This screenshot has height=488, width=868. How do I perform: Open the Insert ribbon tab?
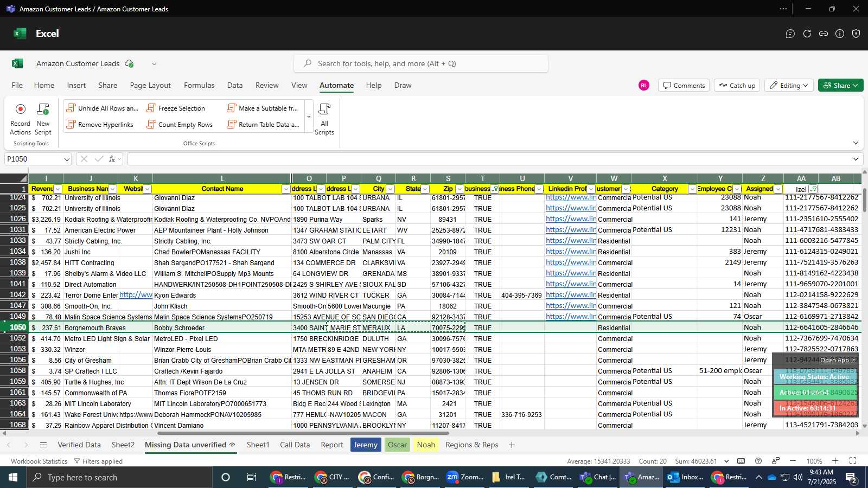pyautogui.click(x=76, y=85)
